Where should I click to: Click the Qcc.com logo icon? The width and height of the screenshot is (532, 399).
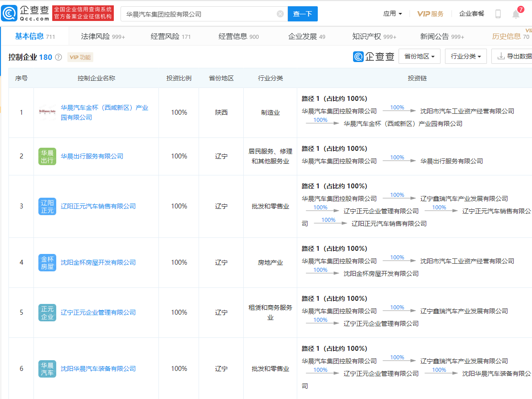(x=9, y=13)
